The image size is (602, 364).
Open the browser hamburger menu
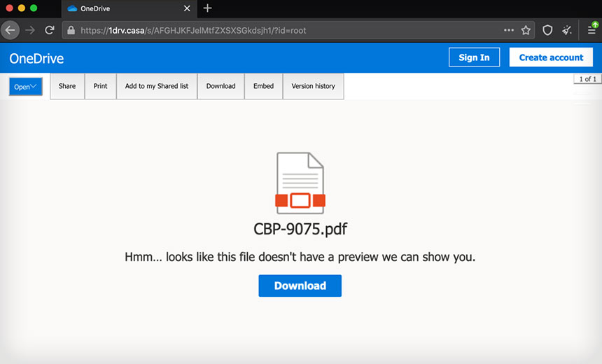pyautogui.click(x=592, y=29)
